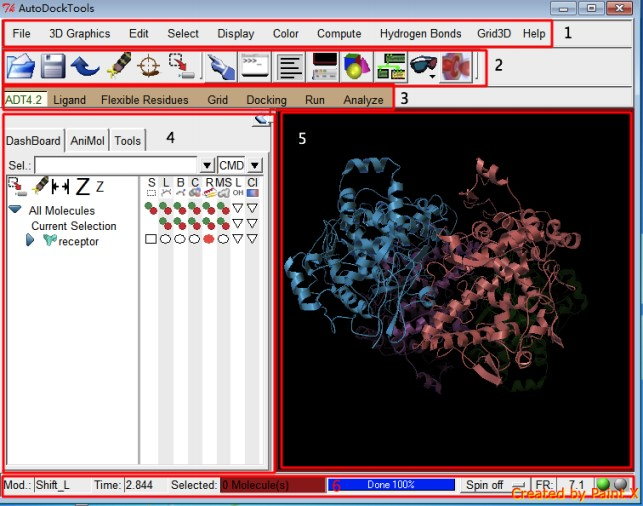The width and height of the screenshot is (643, 506).
Task: Click the Cl color column header swatch
Action: tap(253, 193)
